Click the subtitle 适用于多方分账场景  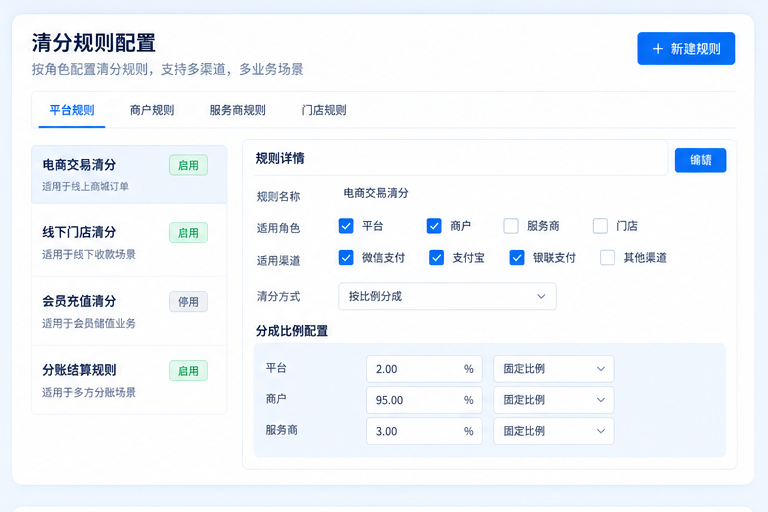click(89, 392)
